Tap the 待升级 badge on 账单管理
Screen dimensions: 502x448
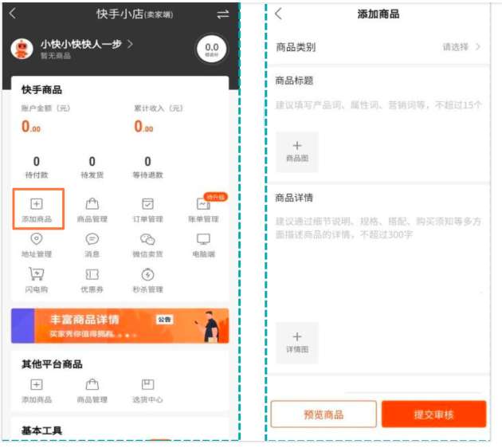point(215,197)
